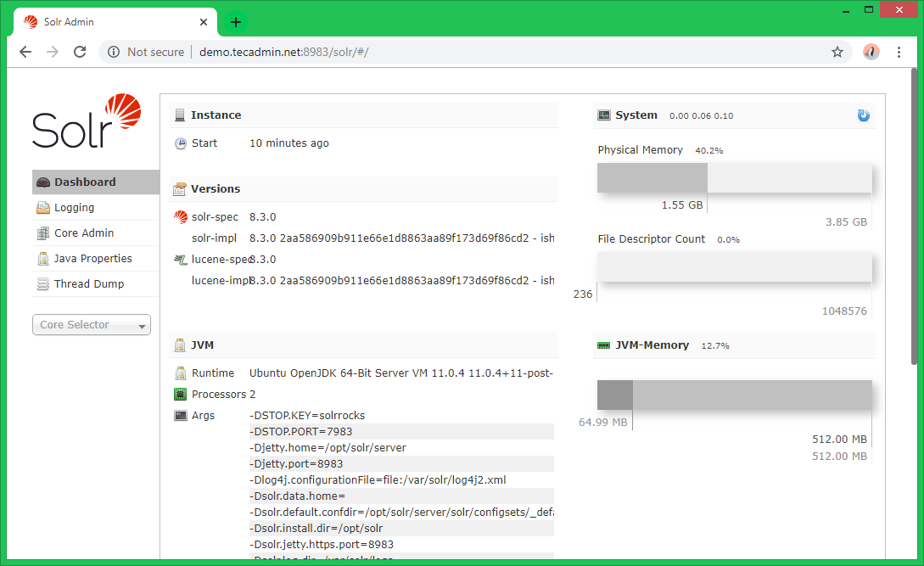Open the Chrome profile avatar

(871, 52)
